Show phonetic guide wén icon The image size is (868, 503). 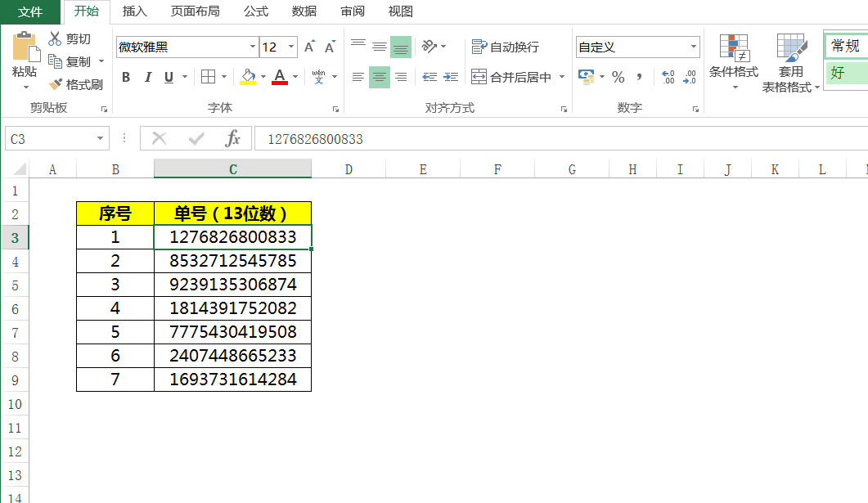click(318, 76)
